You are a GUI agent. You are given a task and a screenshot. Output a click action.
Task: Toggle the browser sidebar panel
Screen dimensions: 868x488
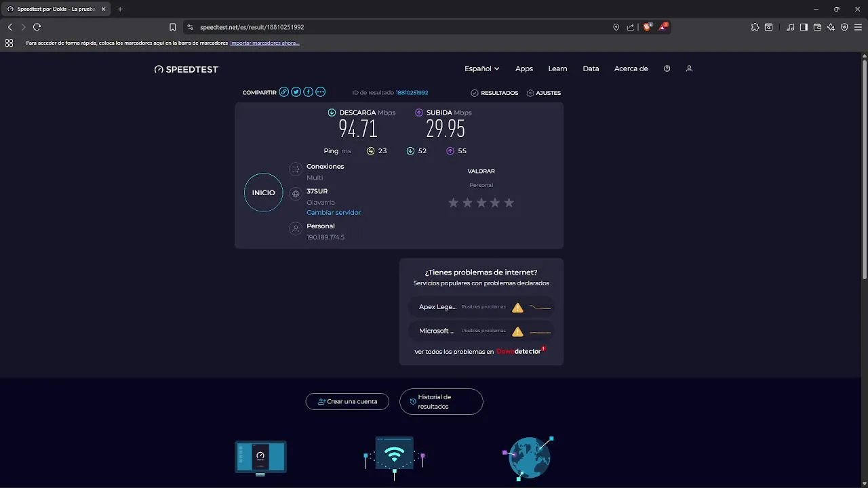tap(804, 27)
